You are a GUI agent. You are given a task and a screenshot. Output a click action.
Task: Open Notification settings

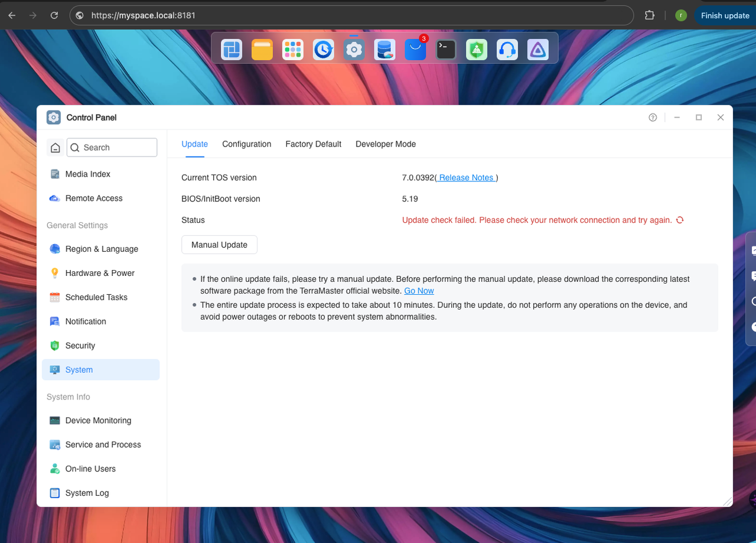[100, 321]
